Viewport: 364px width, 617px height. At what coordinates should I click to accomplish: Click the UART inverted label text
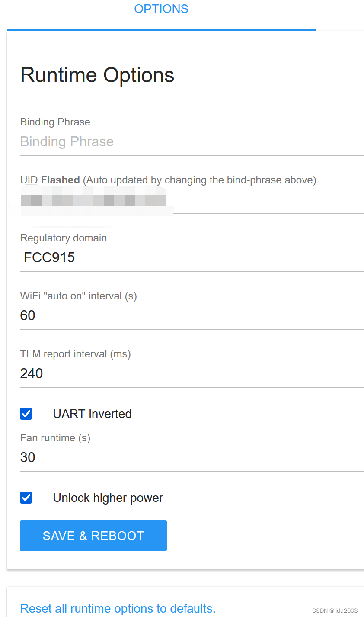point(92,414)
